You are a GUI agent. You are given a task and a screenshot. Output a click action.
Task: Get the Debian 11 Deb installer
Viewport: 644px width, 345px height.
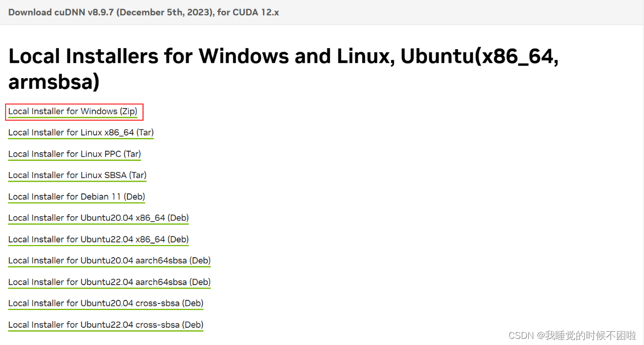(x=77, y=196)
